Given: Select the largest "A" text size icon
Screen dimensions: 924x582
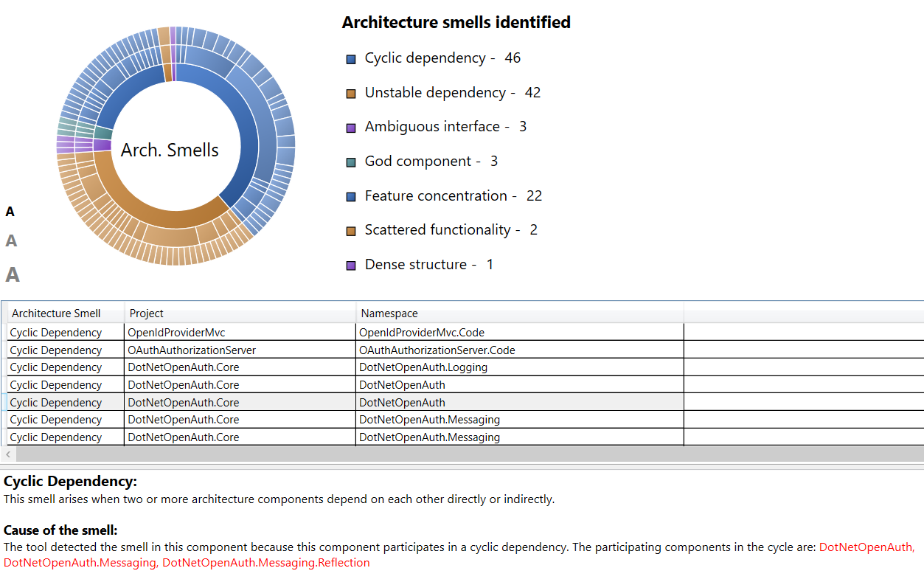Looking at the screenshot, I should [x=11, y=275].
